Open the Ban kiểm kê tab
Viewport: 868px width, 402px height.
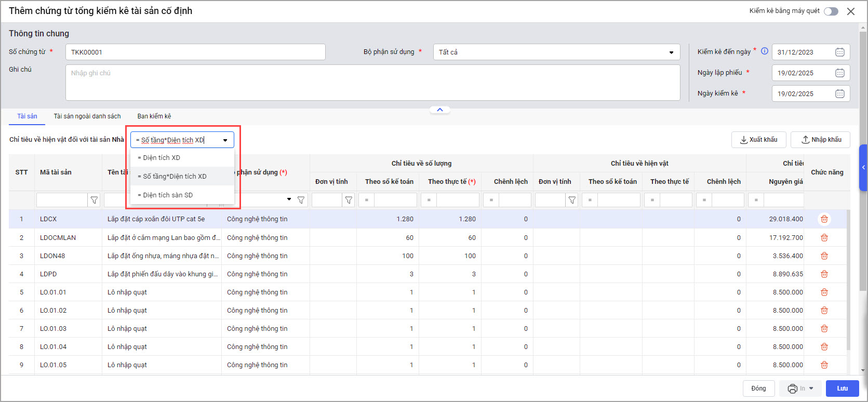(154, 116)
